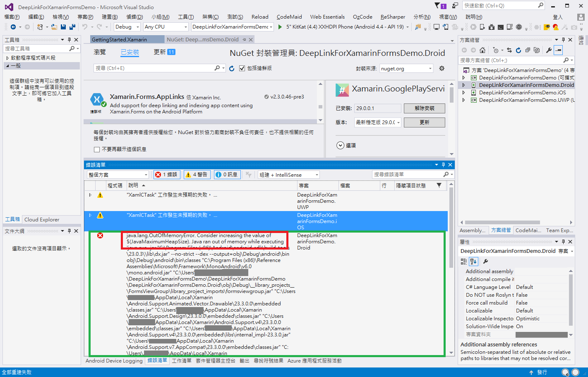The height and width of the screenshot is (377, 588).
Task: Click the Undo arrow in the toolbar
Action: coord(85,27)
